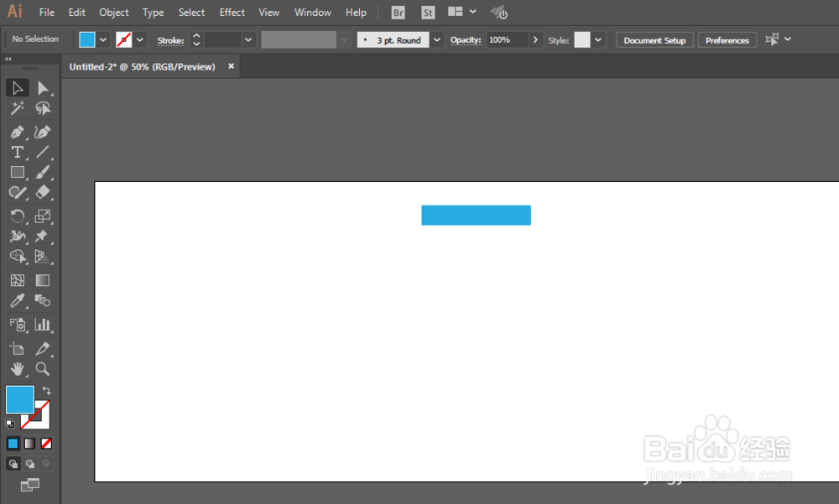
Task: Select the Puppet Warp pin tool
Action: (43, 236)
